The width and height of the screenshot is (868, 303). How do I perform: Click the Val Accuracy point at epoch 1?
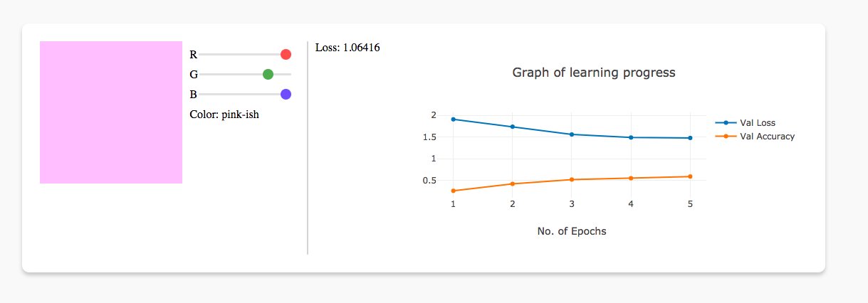(x=453, y=191)
